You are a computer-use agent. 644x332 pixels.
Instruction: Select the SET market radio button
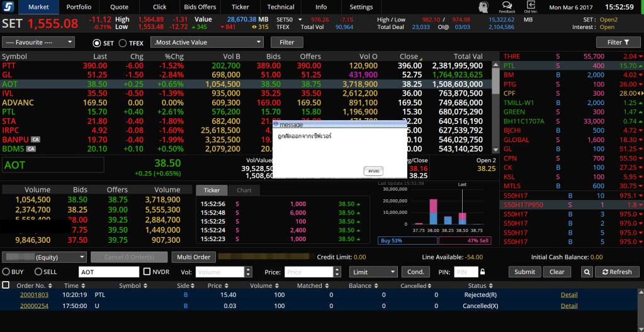(97, 43)
